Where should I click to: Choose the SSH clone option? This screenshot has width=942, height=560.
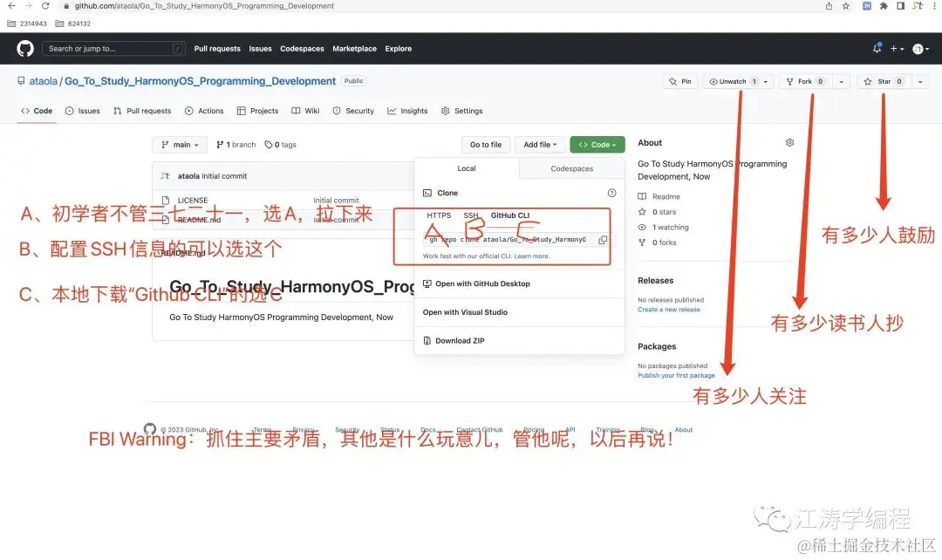[x=471, y=215]
